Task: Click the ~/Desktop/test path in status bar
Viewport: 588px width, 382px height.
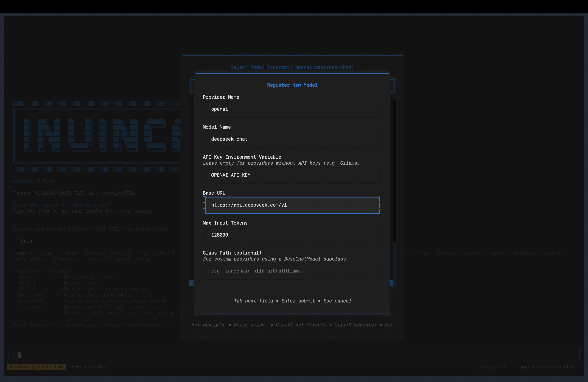Action: (91, 367)
